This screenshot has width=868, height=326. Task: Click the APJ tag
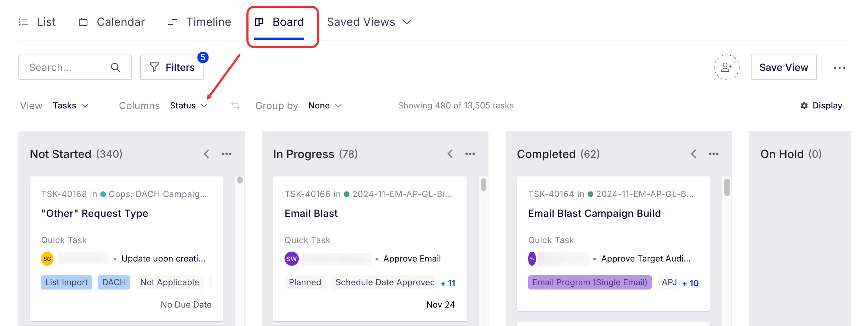coord(668,282)
